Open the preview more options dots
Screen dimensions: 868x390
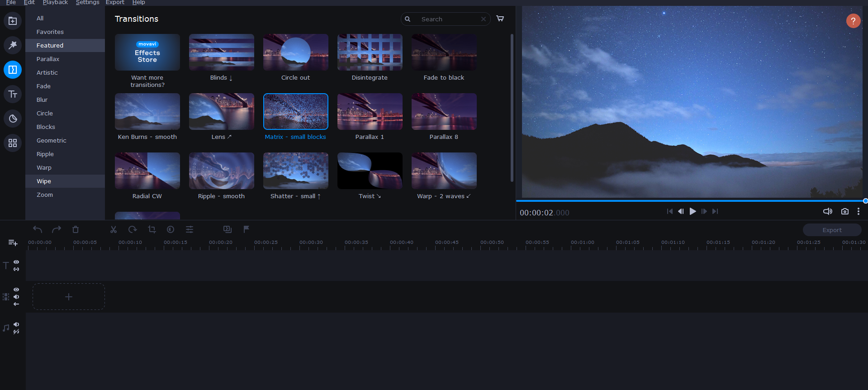tap(859, 211)
